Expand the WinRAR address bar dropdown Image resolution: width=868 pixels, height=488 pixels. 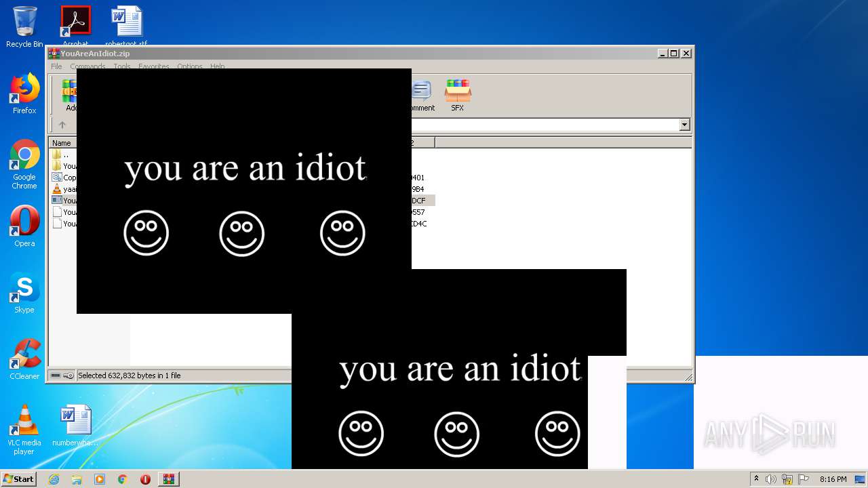click(x=684, y=125)
